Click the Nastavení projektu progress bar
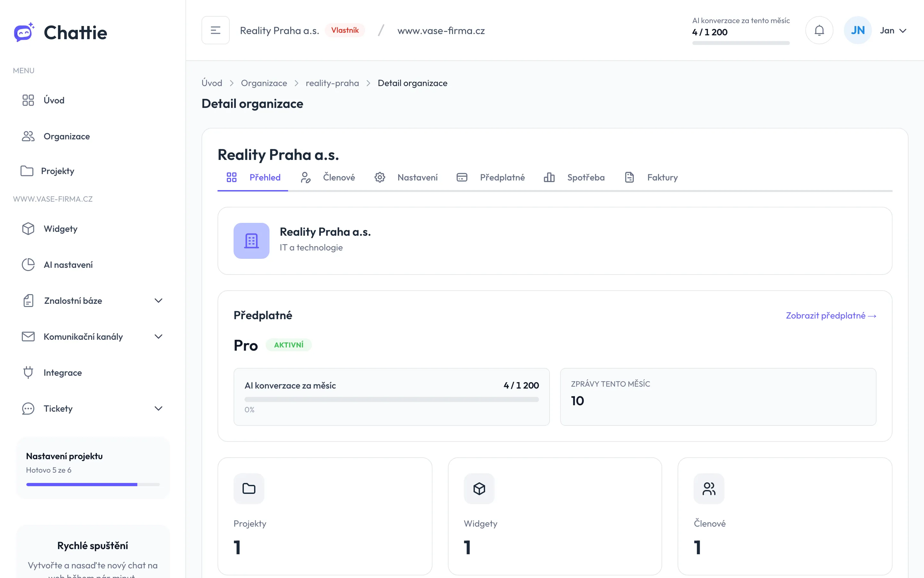Image resolution: width=924 pixels, height=578 pixels. click(x=93, y=484)
